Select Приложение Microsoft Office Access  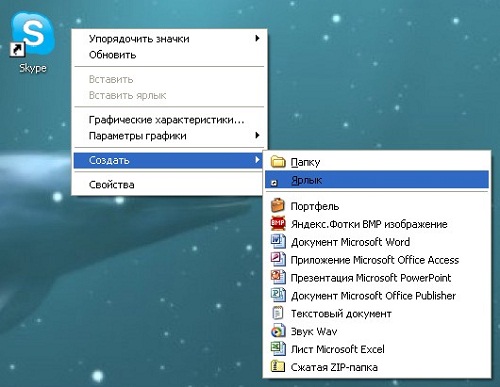point(377,260)
